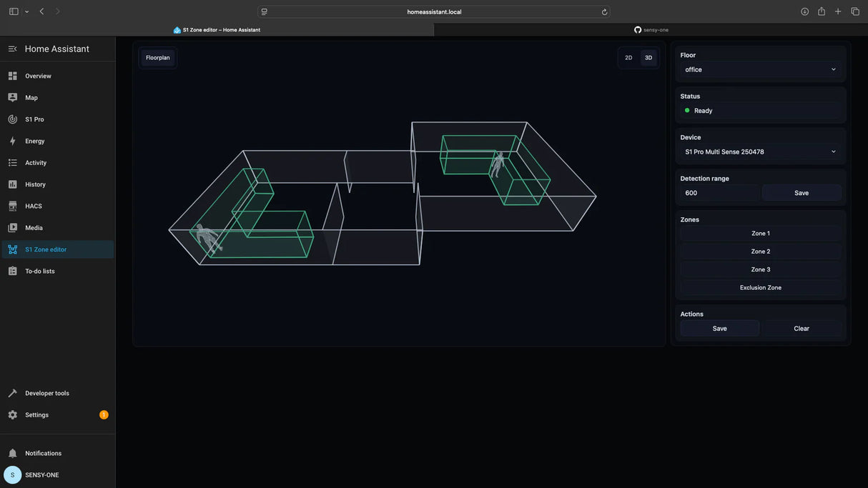This screenshot has width=868, height=488.
Task: Click the Detection range input field
Action: point(719,193)
